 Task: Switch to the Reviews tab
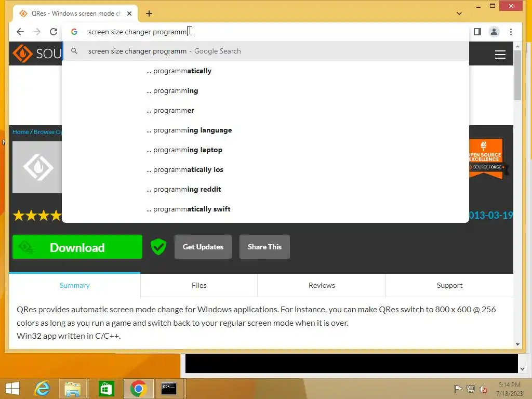[322, 285]
